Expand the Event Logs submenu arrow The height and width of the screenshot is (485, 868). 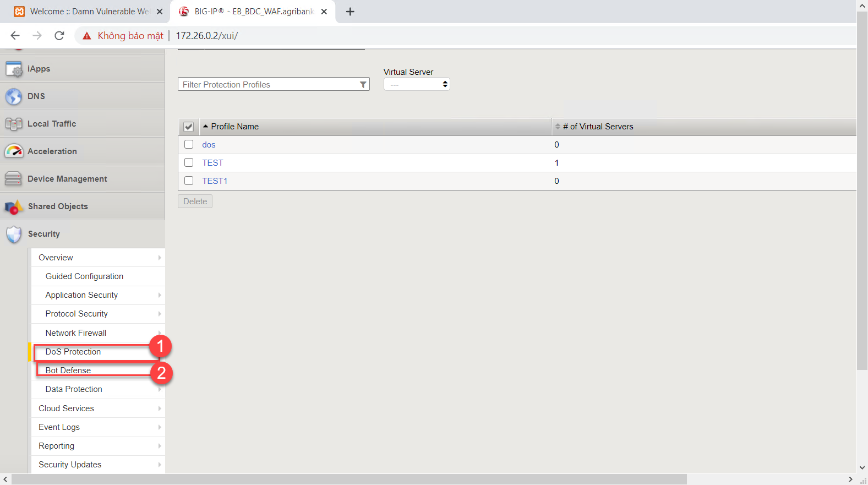tap(160, 427)
